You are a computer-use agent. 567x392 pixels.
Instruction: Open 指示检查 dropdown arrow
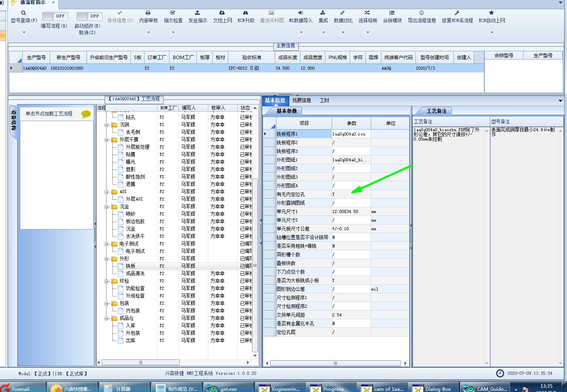click(x=173, y=32)
